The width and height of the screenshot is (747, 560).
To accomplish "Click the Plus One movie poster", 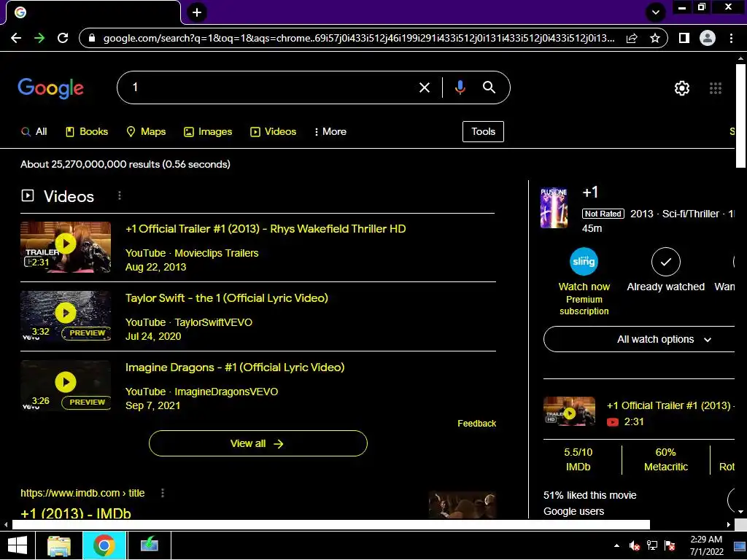I will tap(554, 208).
